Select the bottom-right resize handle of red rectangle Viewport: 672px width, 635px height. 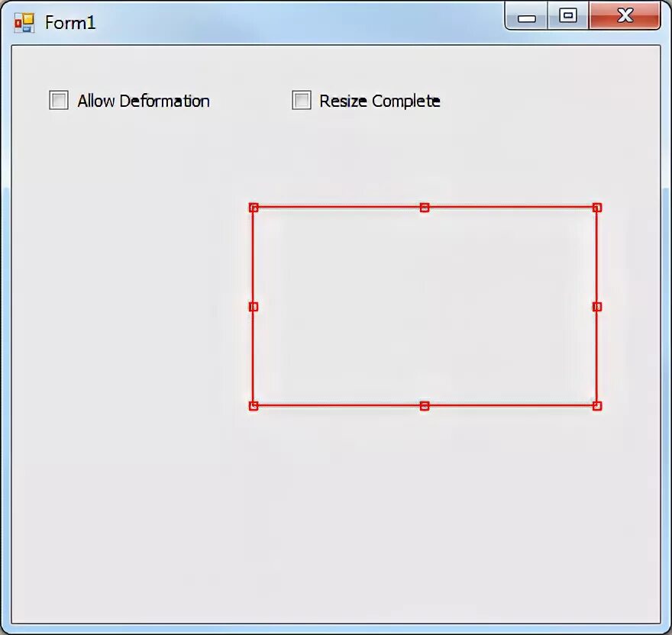click(x=597, y=406)
